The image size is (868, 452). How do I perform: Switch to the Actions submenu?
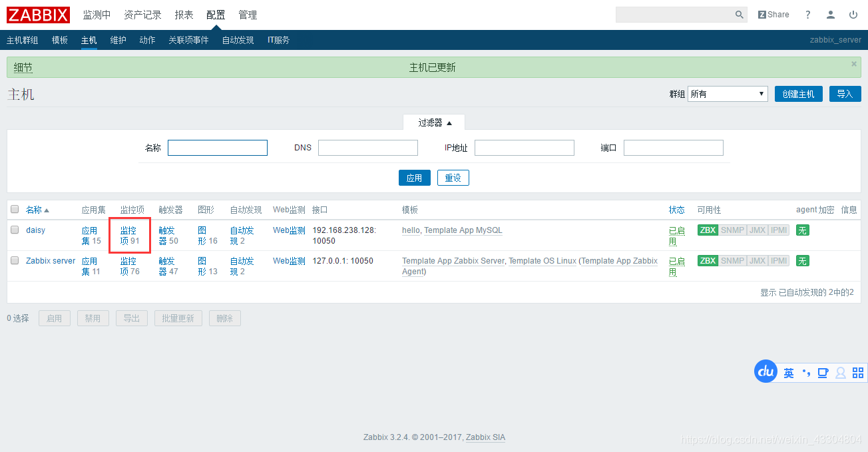click(147, 40)
